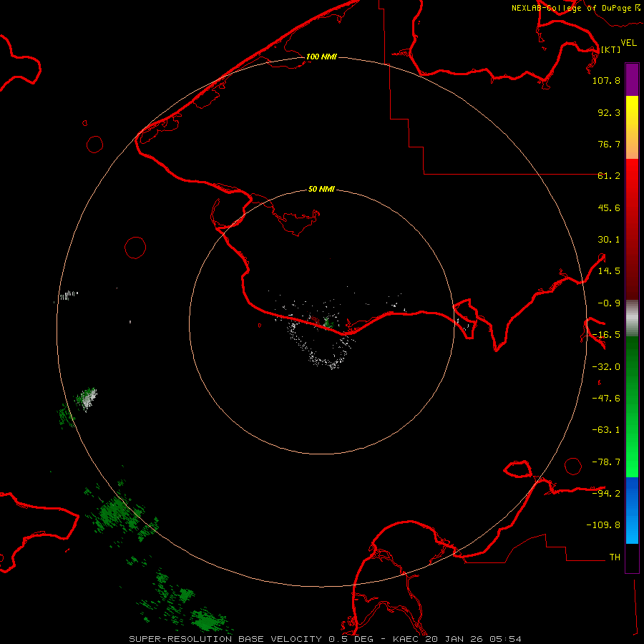Click the blue segment of the color bar
The image size is (644, 644).
click(632, 510)
